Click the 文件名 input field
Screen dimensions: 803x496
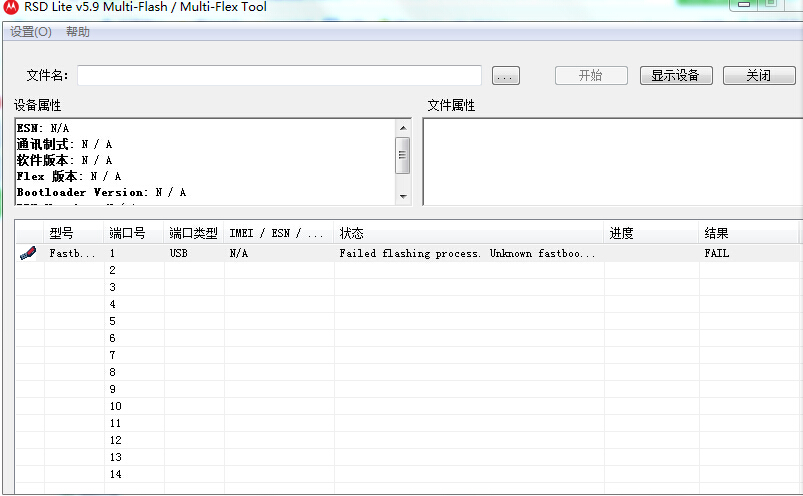tap(279, 76)
